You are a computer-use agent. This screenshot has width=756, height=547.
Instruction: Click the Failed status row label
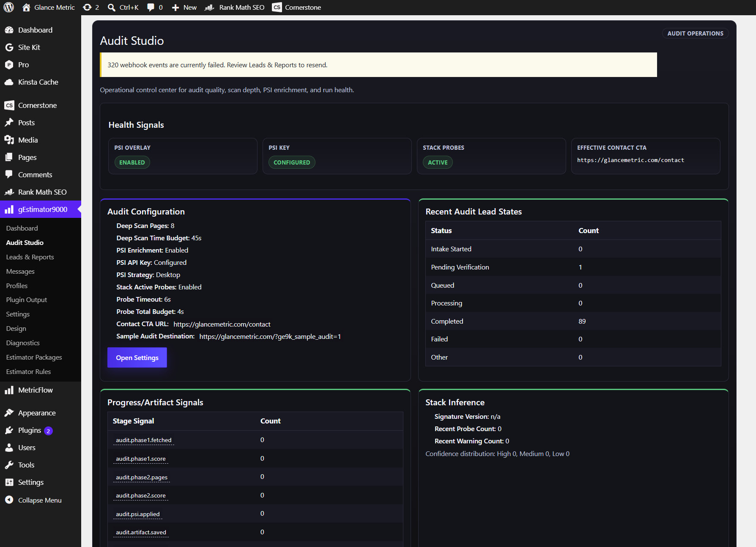click(439, 339)
